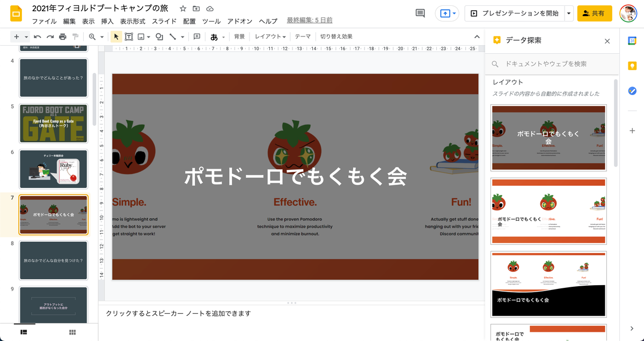Click the move to folder icon
Image resolution: width=644 pixels, height=341 pixels.
click(x=196, y=9)
